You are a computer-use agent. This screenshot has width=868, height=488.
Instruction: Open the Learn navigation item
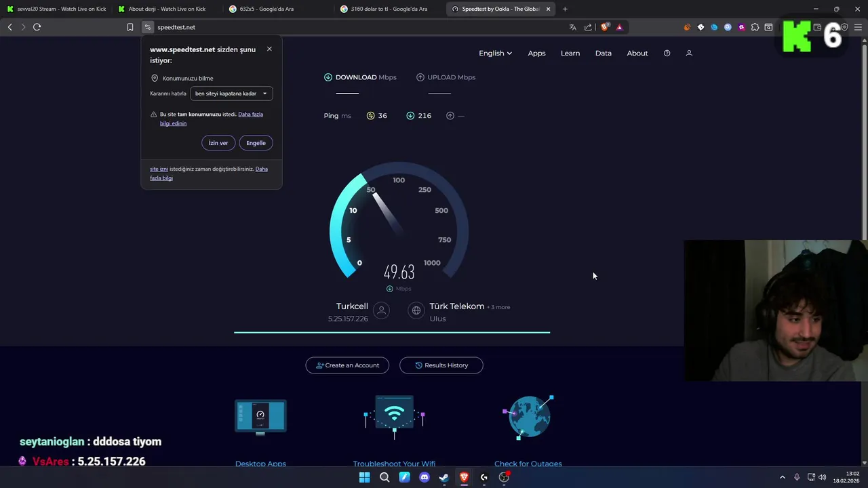tap(570, 53)
